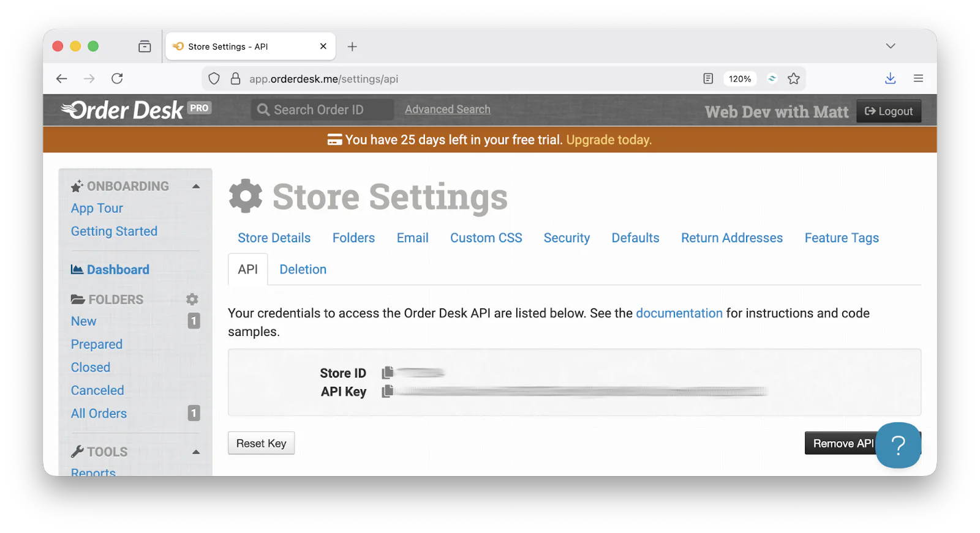Open the tab overview icon beside window controls
This screenshot has height=533, width=980.
[145, 47]
